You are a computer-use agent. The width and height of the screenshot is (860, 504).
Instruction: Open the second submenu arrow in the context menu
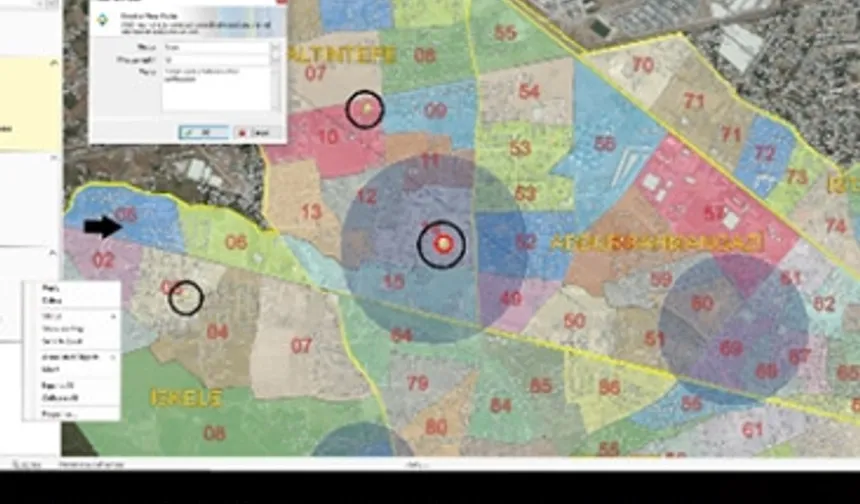coord(114,356)
